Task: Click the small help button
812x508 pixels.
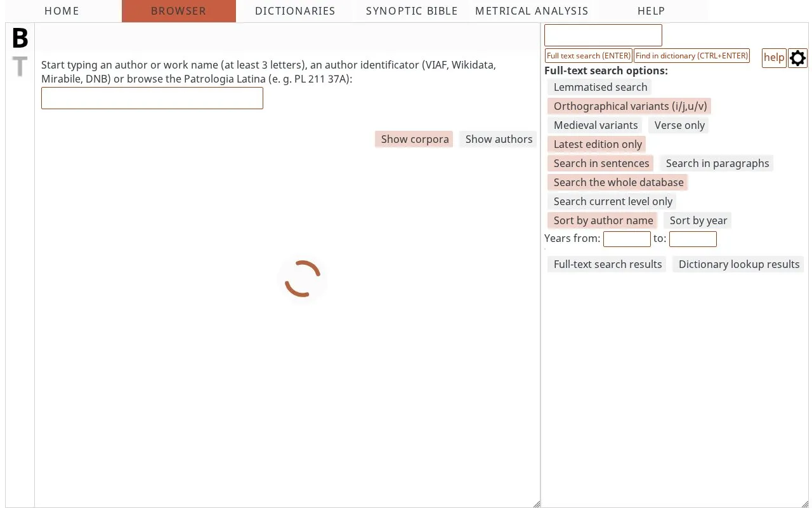Action: click(x=774, y=58)
